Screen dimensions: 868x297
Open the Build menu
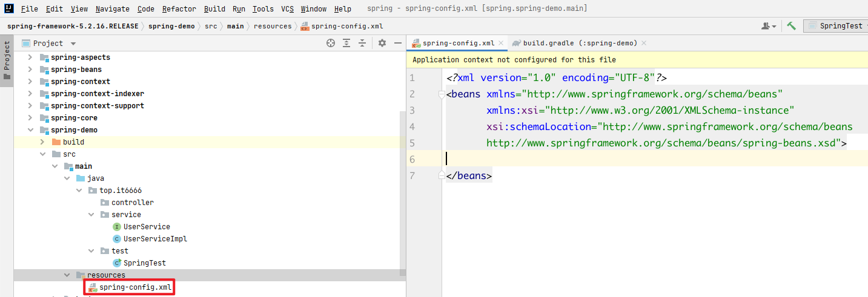tap(214, 9)
